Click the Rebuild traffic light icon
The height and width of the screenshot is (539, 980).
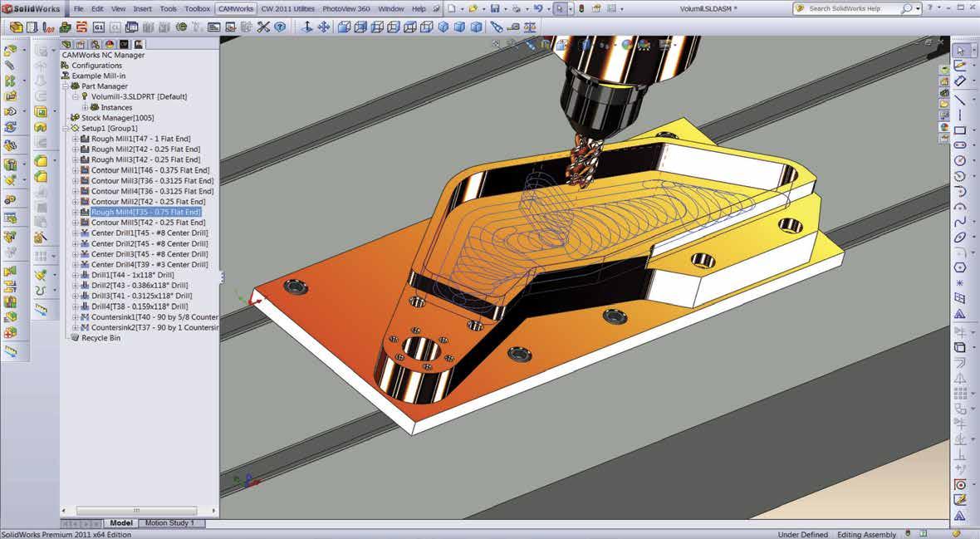[581, 9]
